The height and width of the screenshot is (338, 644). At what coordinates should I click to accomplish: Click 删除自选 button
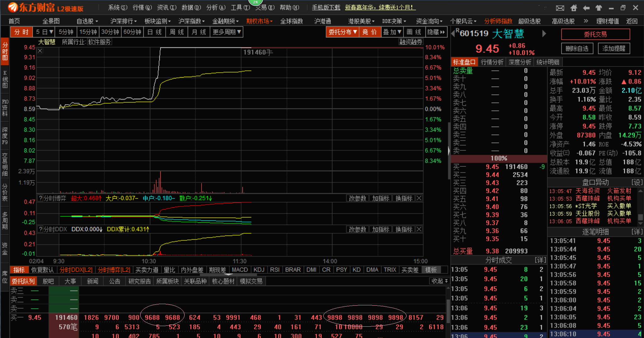point(577,48)
